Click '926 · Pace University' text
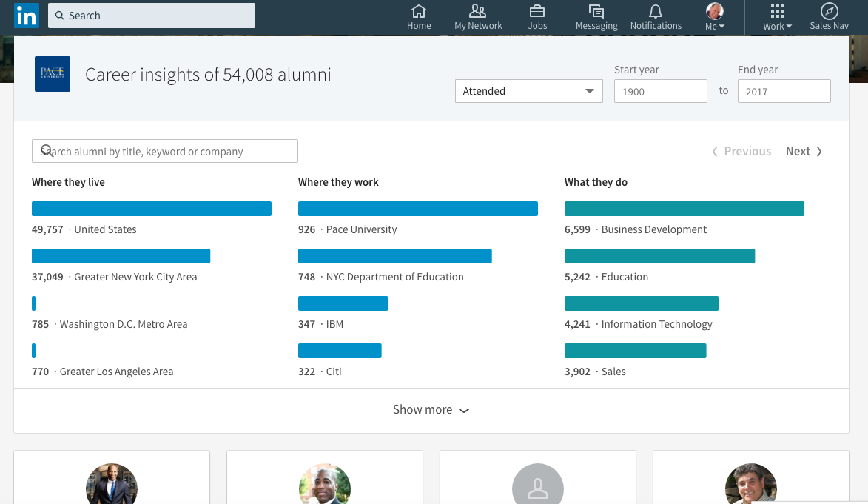The image size is (868, 504). pos(348,229)
